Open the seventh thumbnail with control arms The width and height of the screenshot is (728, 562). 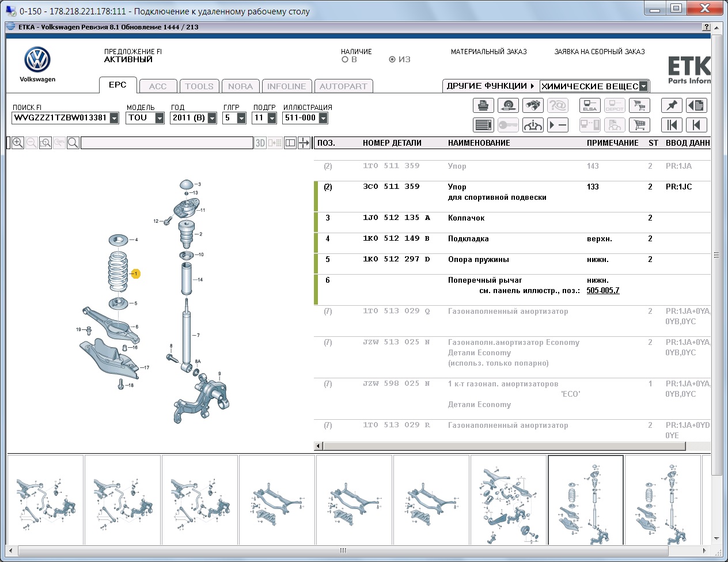(x=509, y=500)
